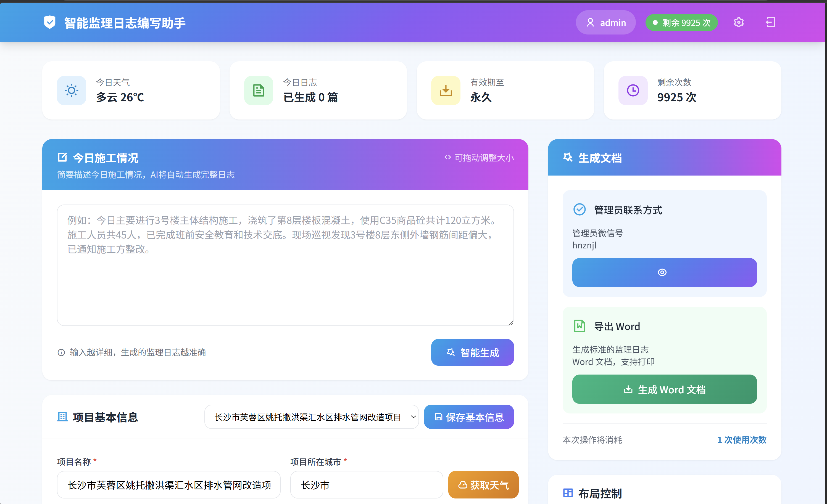Click the info icon beside 输入越详细

[61, 352]
